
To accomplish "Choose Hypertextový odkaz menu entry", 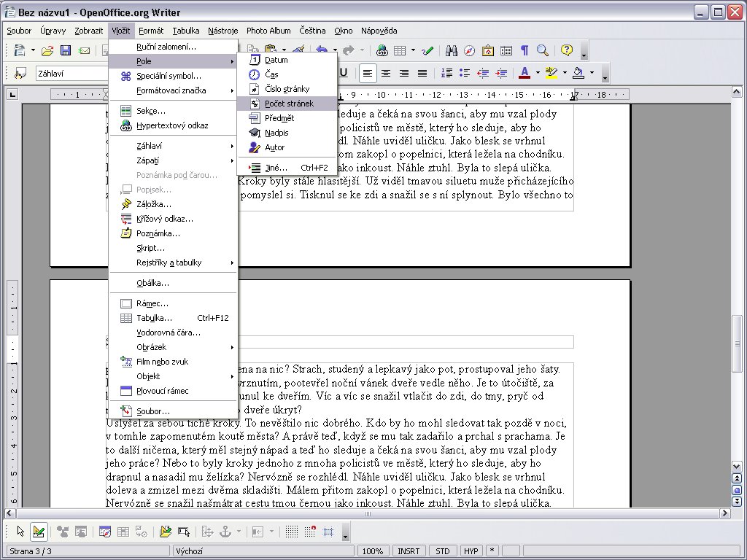I will [174, 125].
